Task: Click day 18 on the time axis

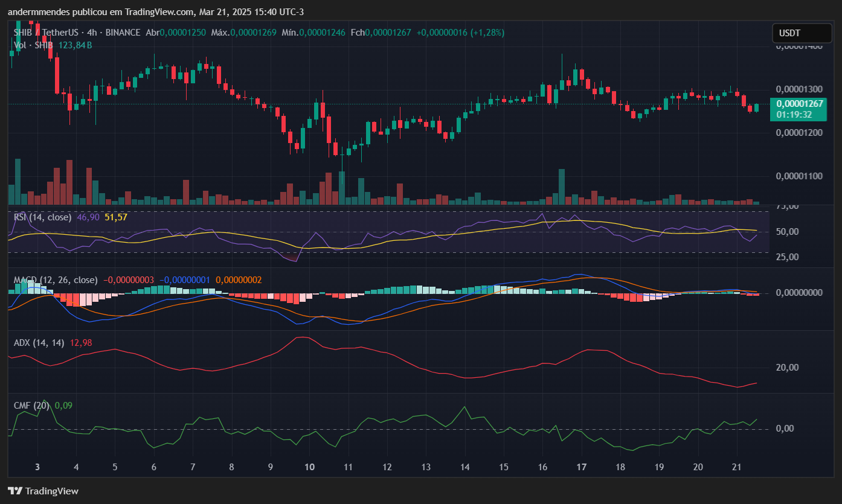Action: pos(620,467)
